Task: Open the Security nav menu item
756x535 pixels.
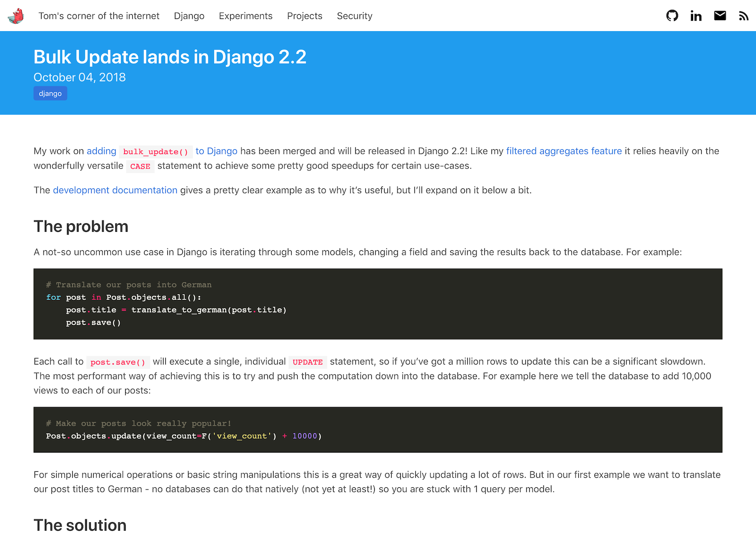Action: [354, 16]
